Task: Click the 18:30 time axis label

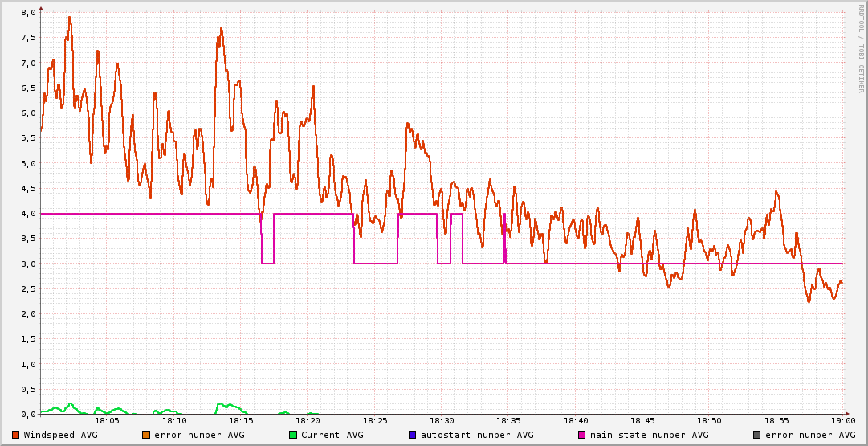Action: click(x=442, y=420)
